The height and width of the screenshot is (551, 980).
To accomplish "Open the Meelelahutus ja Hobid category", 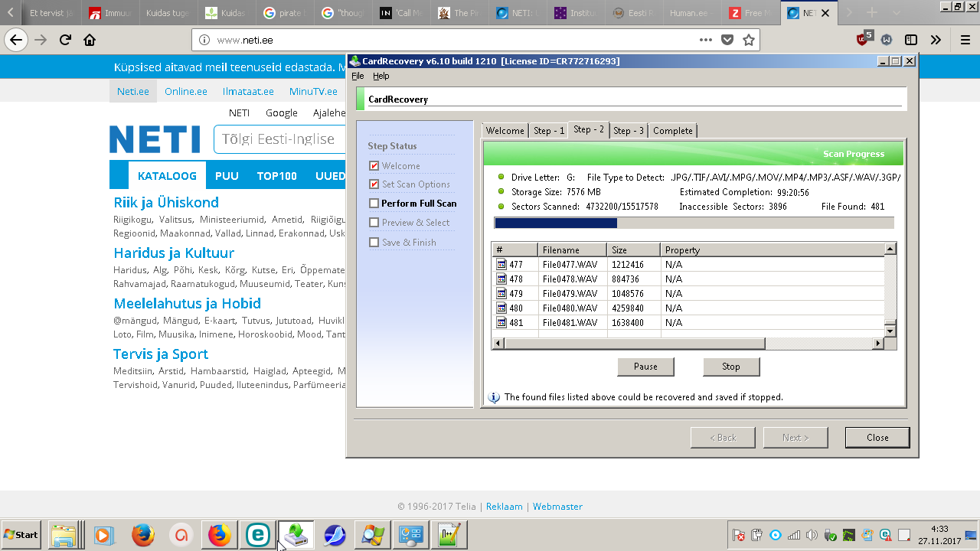I will coord(188,304).
